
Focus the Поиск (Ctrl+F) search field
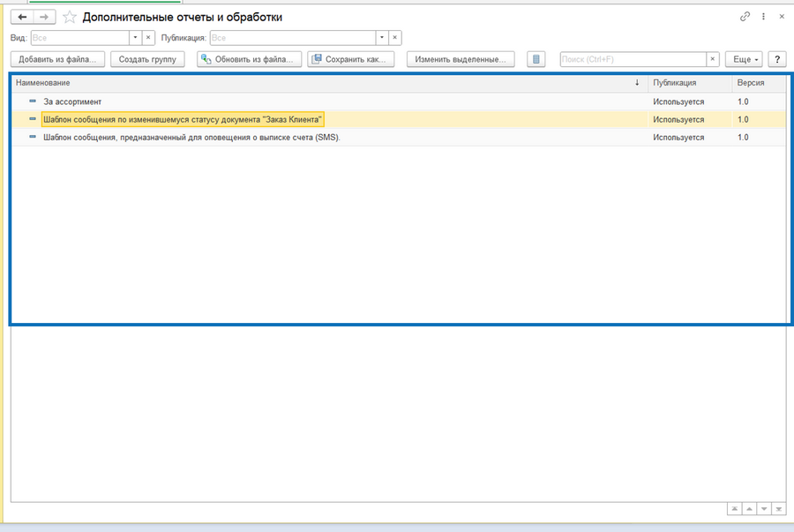point(633,59)
